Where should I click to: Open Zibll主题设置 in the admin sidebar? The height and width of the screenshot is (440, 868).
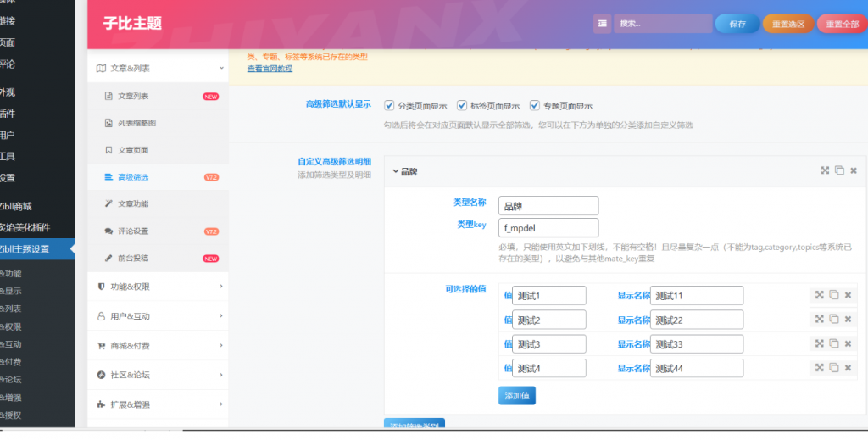[x=37, y=249]
